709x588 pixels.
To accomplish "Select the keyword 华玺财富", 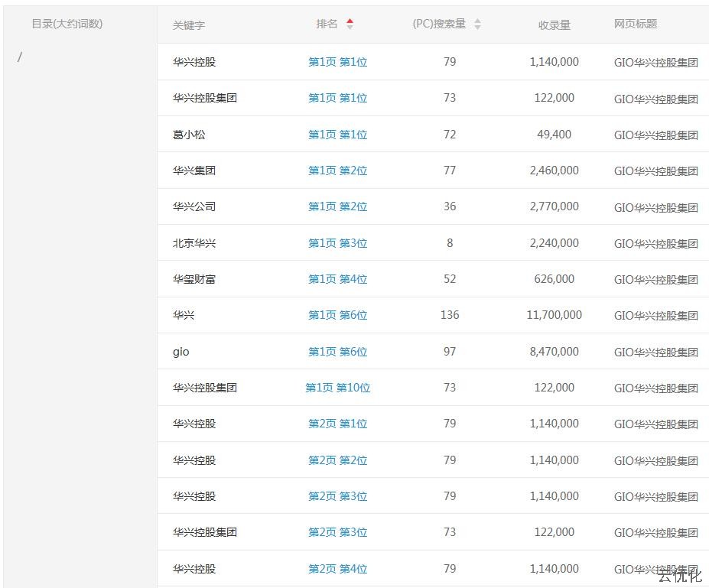I will point(194,279).
